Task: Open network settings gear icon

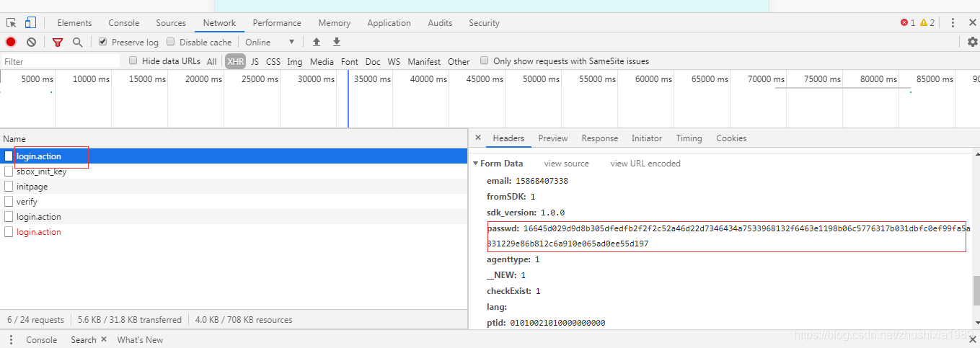Action: tap(972, 43)
